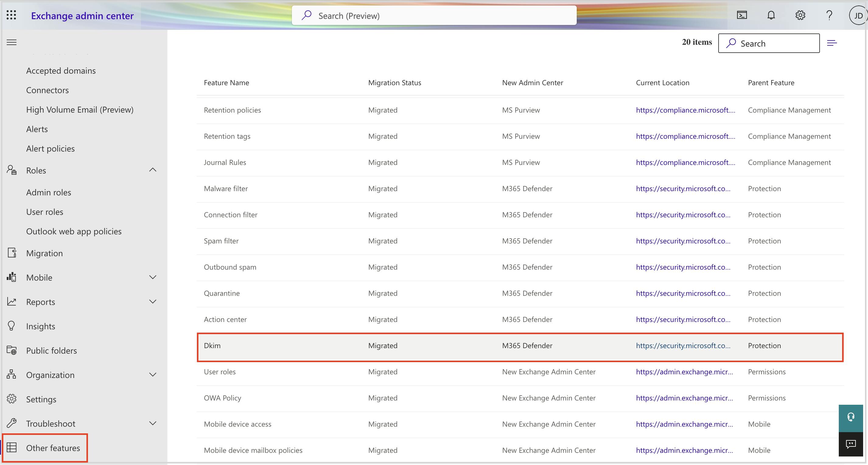Click the settings gear icon top bar

click(800, 16)
